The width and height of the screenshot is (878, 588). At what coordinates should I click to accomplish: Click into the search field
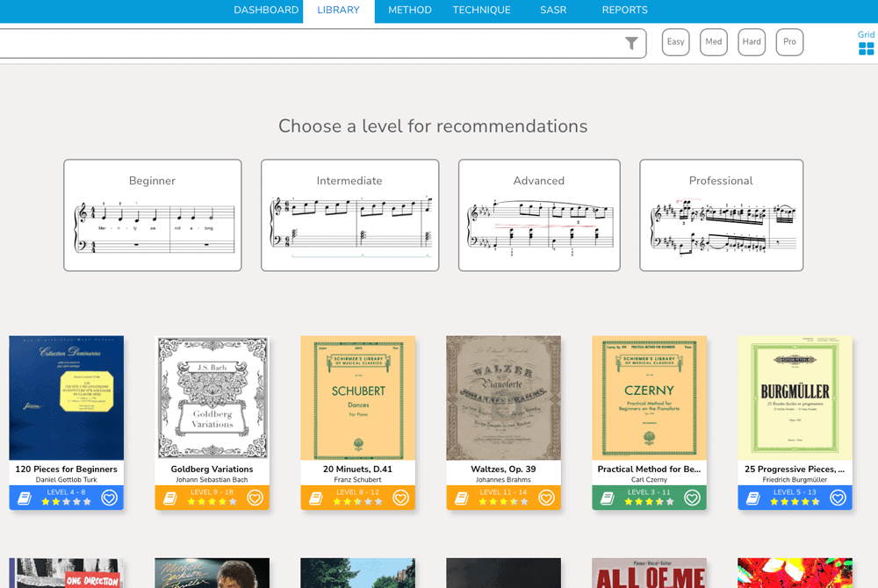(x=307, y=42)
